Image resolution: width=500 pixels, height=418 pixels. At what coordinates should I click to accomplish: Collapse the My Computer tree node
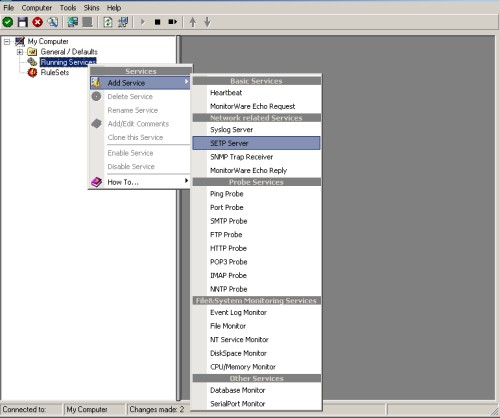click(x=7, y=42)
